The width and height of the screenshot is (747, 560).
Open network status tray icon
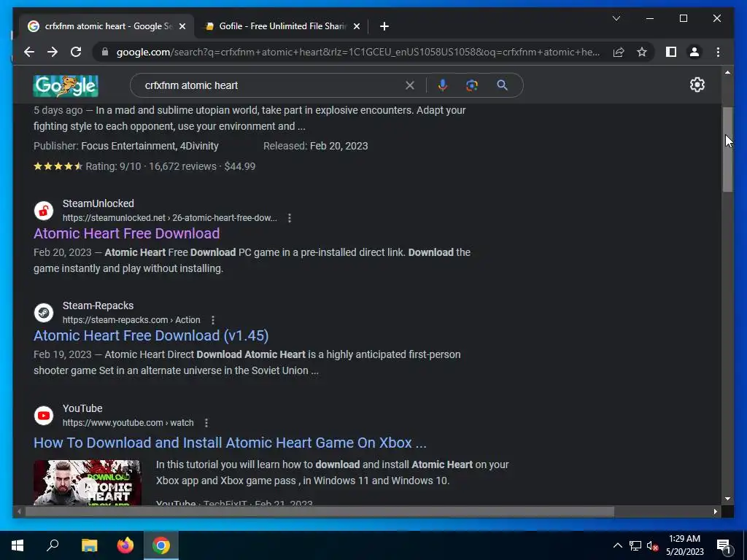coord(635,545)
